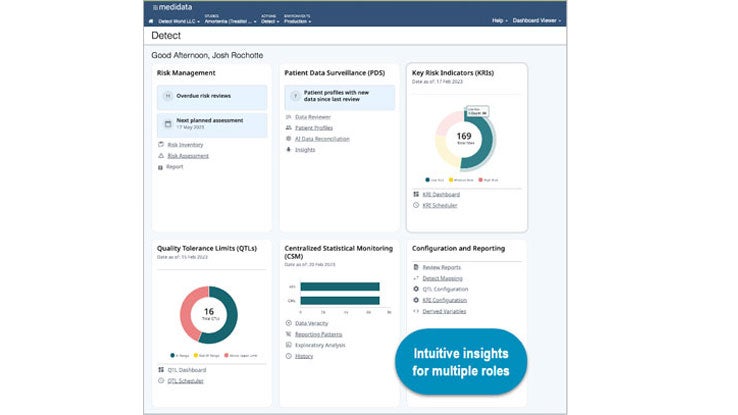This screenshot has height=415, width=738.
Task: Open the KRI Dashboard link
Action: coord(441,194)
